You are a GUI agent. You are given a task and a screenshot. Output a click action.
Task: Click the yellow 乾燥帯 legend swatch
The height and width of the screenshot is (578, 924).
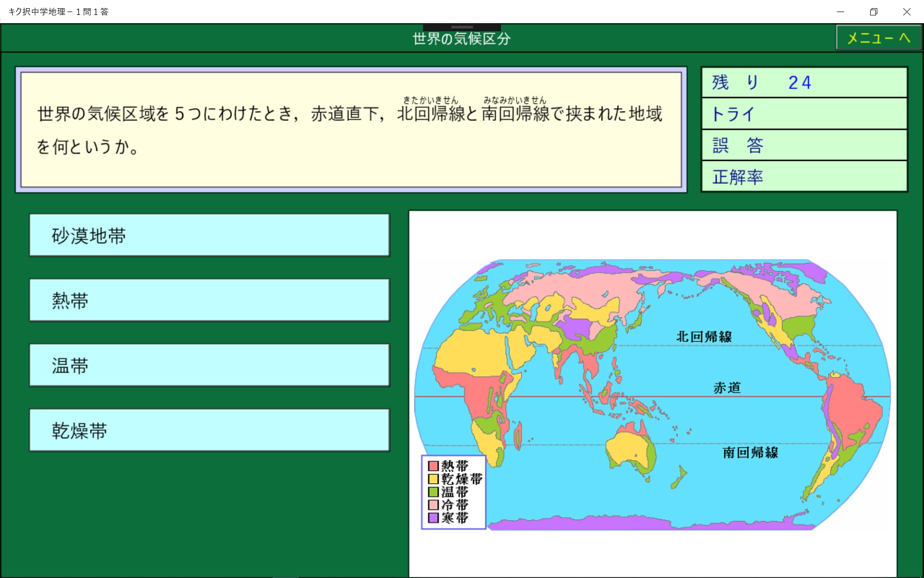click(x=433, y=479)
